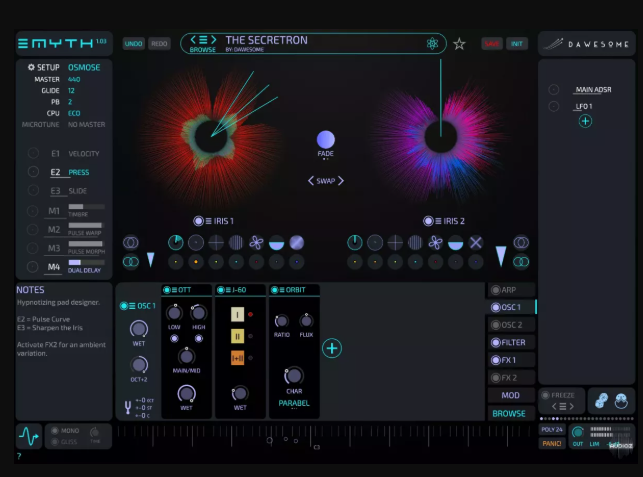
Task: Select IRIS 1 flower-shaped transformer icon
Action: click(x=256, y=243)
